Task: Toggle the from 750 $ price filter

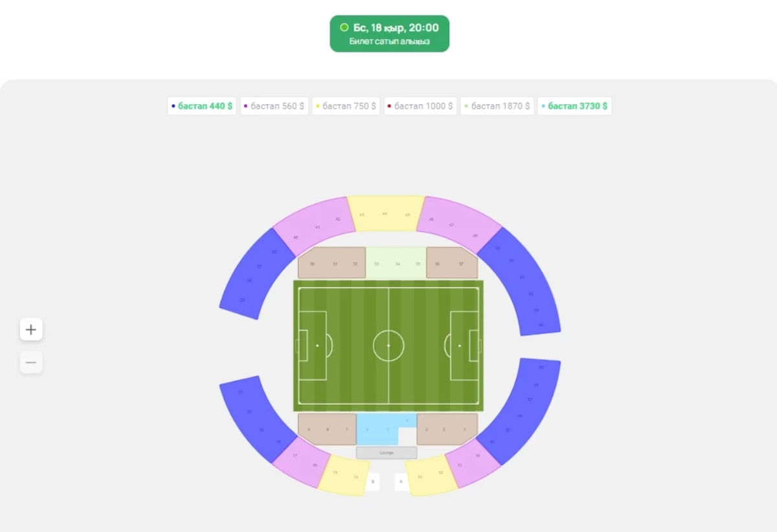Action: [x=346, y=106]
